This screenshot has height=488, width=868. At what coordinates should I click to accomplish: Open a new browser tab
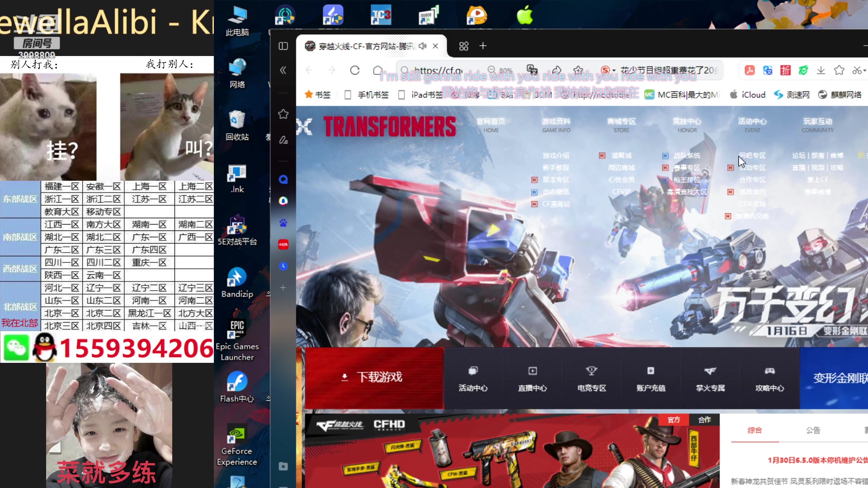click(x=483, y=46)
